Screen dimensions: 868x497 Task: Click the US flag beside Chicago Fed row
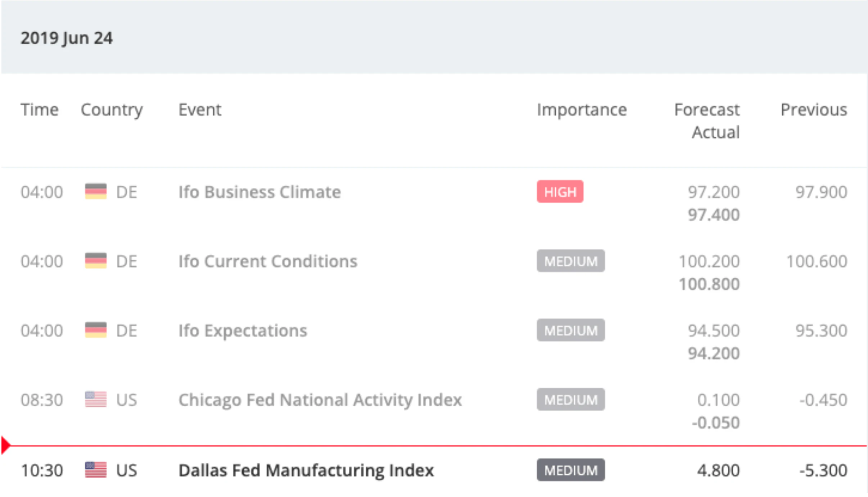coord(96,400)
